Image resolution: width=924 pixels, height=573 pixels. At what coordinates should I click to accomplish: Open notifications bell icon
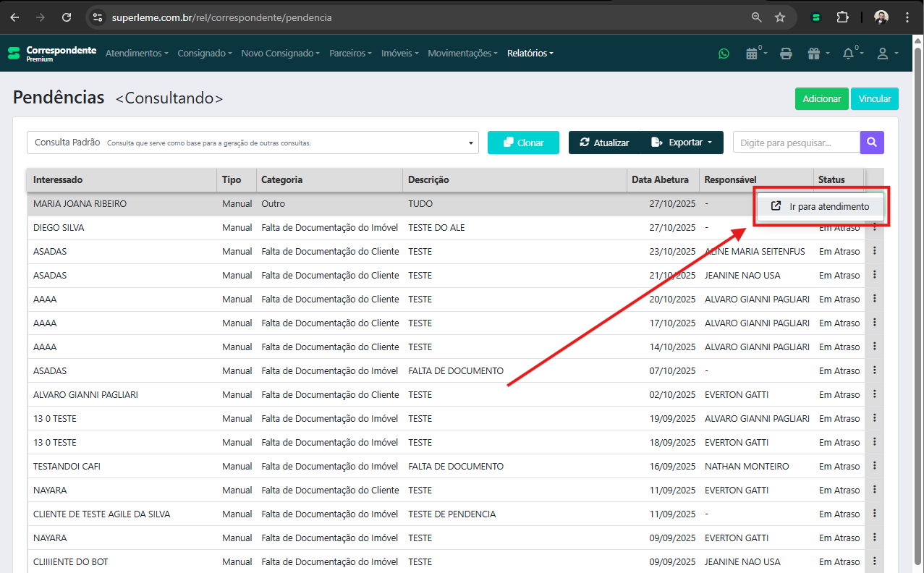click(848, 54)
